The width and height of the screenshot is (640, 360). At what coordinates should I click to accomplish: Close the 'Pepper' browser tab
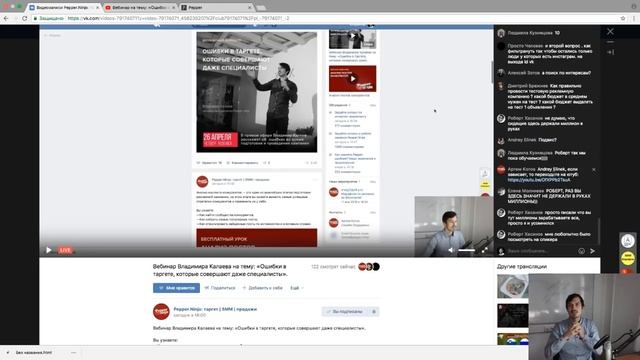tap(249, 7)
